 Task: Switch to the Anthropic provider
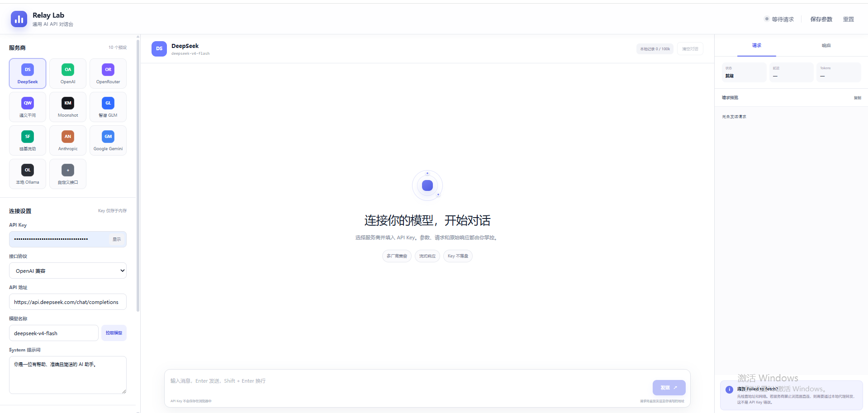click(68, 140)
